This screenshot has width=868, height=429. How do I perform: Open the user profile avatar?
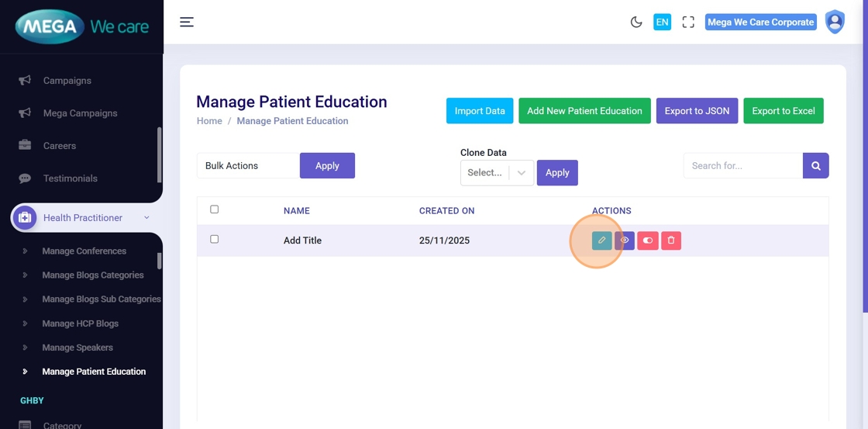(x=835, y=22)
